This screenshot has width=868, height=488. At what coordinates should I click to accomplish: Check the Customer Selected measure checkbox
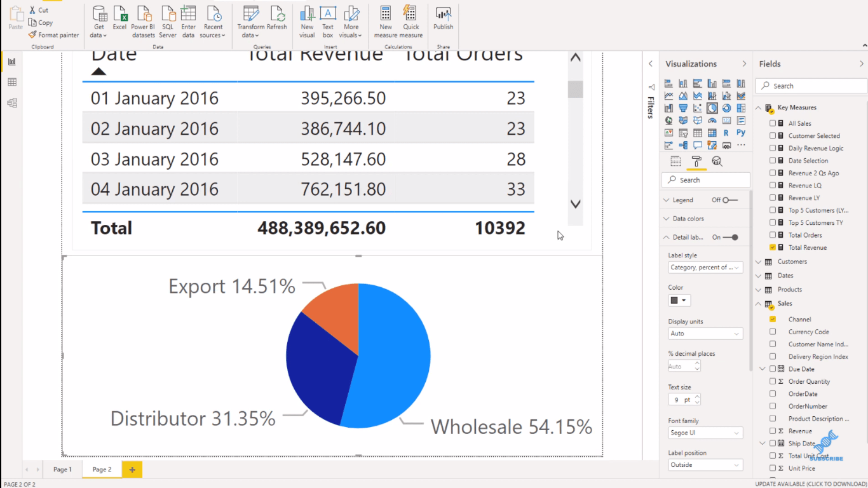773,136
